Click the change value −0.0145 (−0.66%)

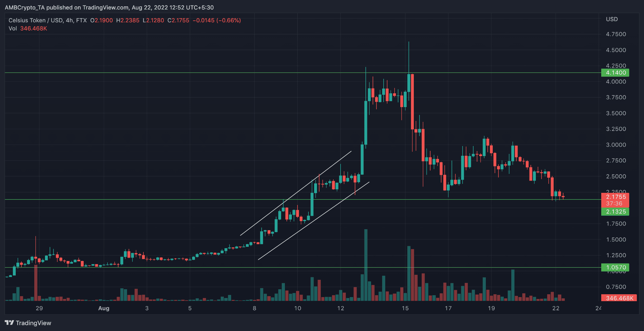tap(217, 20)
